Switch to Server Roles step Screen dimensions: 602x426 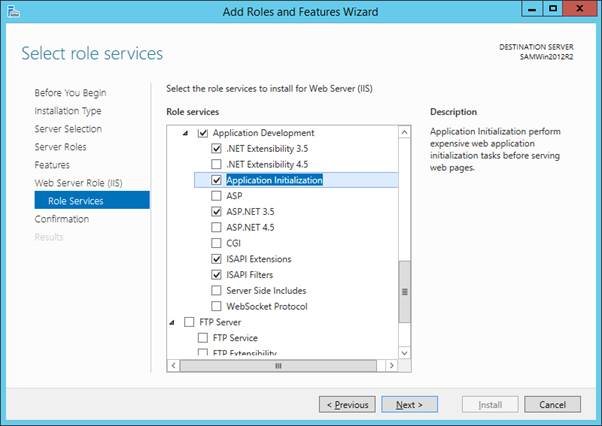coord(60,147)
